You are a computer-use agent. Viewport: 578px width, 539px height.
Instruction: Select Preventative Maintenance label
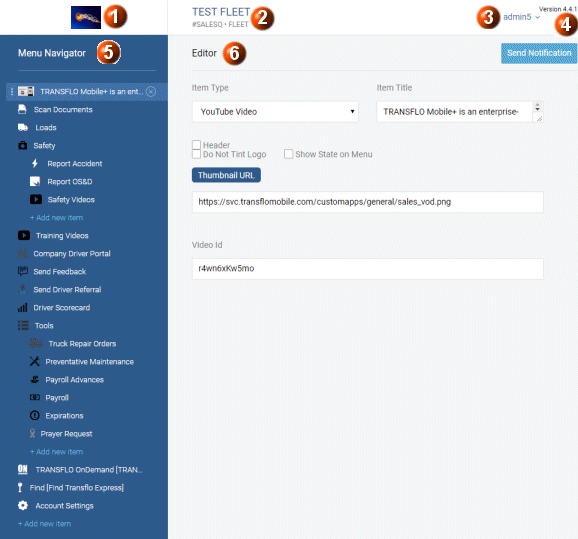pyautogui.click(x=90, y=362)
